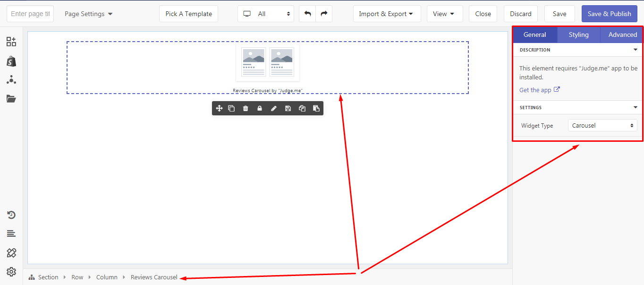Click the hierarchy icon before Section breadcrumb
This screenshot has height=285, width=644.
pyautogui.click(x=32, y=277)
